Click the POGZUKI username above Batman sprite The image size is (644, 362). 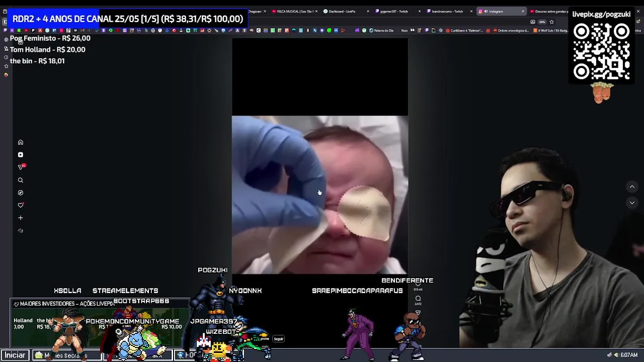[x=213, y=270]
